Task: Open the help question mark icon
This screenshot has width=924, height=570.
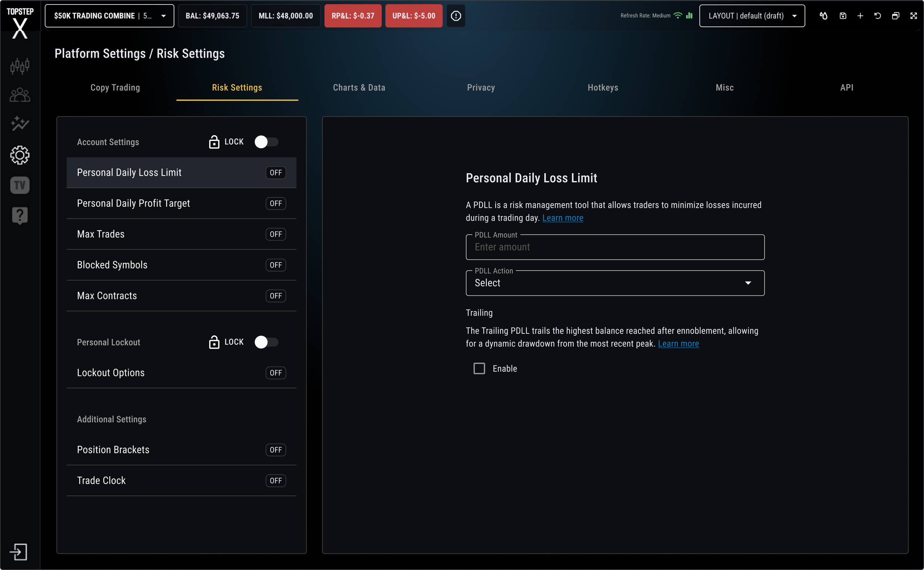Action: (20, 216)
